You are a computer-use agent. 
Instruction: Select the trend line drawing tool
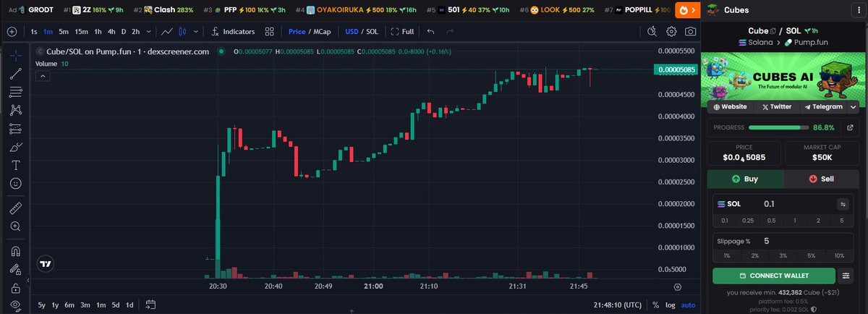(15, 73)
